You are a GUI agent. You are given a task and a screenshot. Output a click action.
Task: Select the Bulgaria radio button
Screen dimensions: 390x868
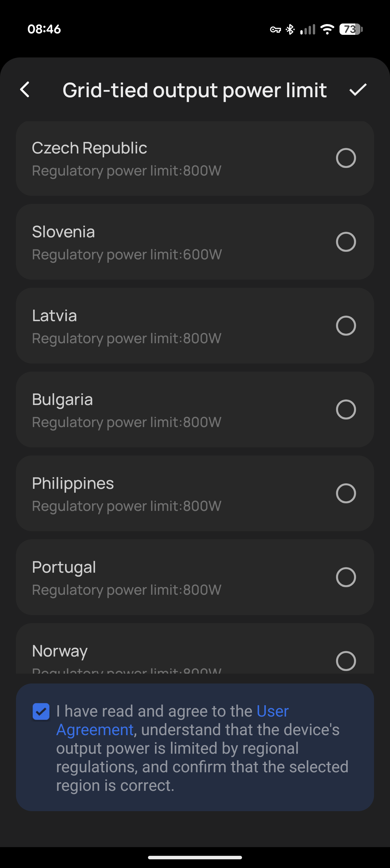click(346, 410)
